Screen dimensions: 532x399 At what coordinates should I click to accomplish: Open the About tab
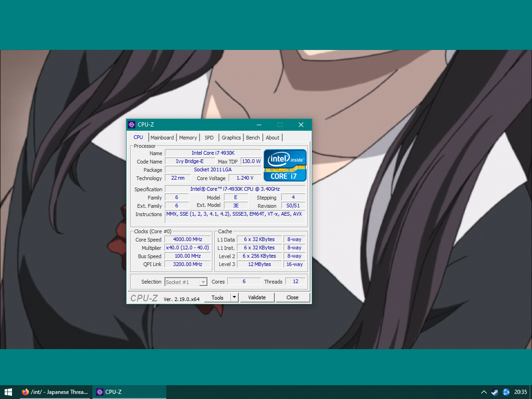pyautogui.click(x=272, y=138)
